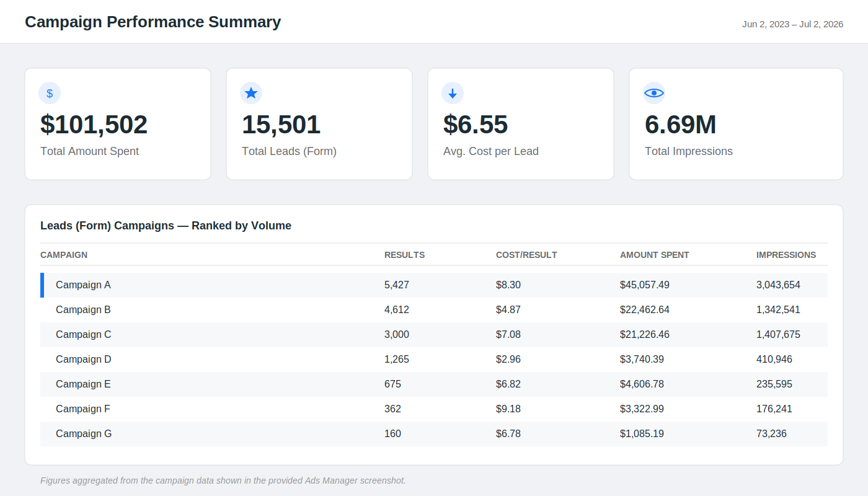The image size is (868, 496).
Task: Click the Campaign D row name
Action: click(x=84, y=360)
